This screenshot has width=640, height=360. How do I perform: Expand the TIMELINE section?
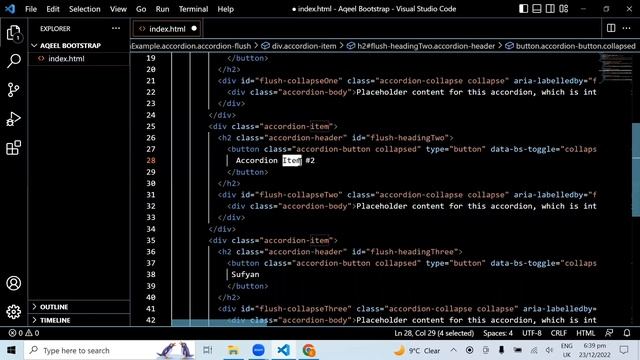pyautogui.click(x=79, y=320)
